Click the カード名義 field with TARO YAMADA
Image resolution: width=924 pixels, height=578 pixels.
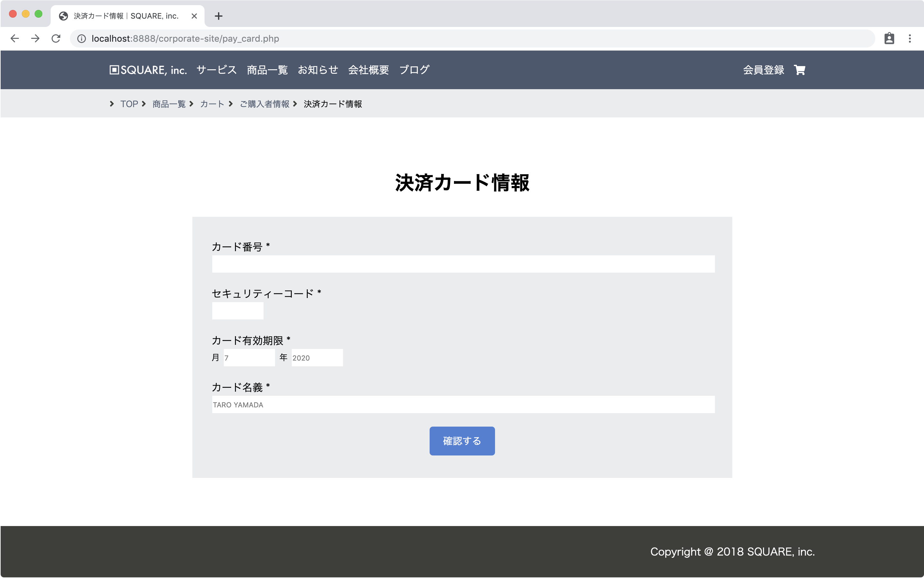[x=463, y=404]
